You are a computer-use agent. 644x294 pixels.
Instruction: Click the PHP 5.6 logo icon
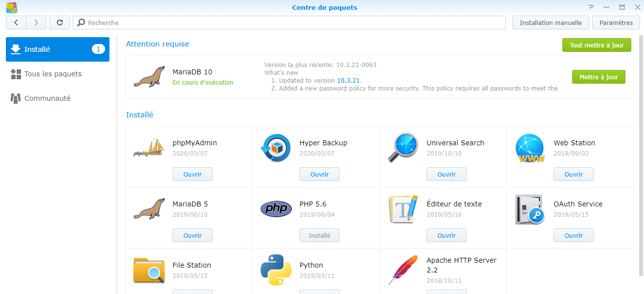pos(276,209)
